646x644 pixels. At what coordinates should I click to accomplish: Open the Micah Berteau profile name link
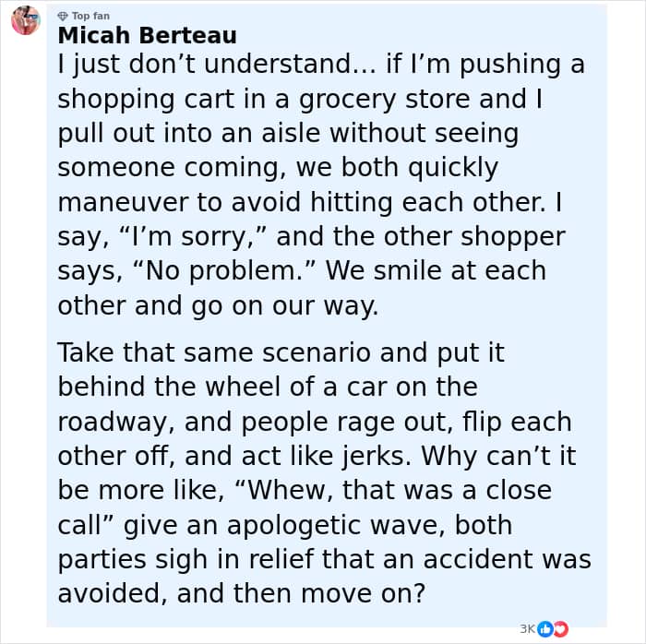coord(147,35)
